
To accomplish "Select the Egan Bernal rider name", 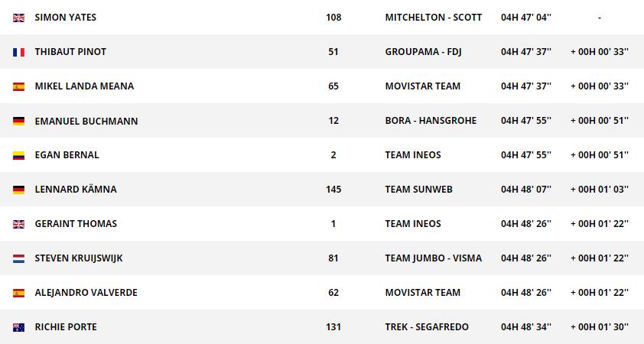I will tap(67, 155).
